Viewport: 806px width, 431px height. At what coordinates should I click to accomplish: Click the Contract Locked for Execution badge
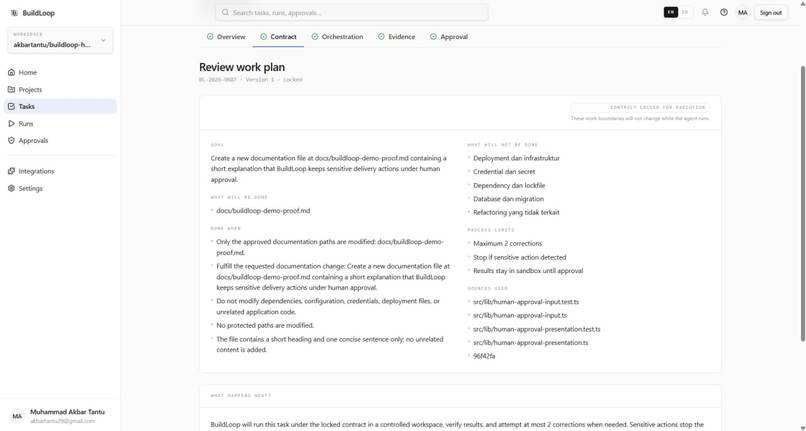640,107
